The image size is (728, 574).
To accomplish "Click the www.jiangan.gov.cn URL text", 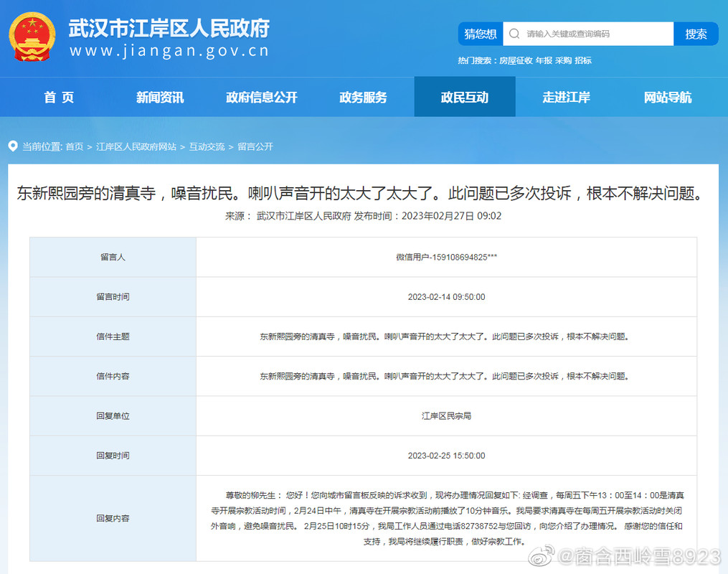I will [x=169, y=51].
